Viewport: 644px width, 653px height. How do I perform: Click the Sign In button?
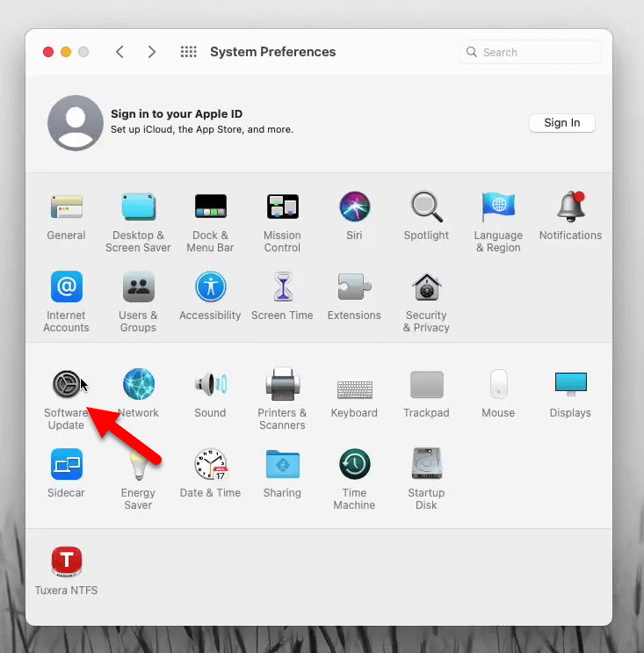click(x=562, y=123)
